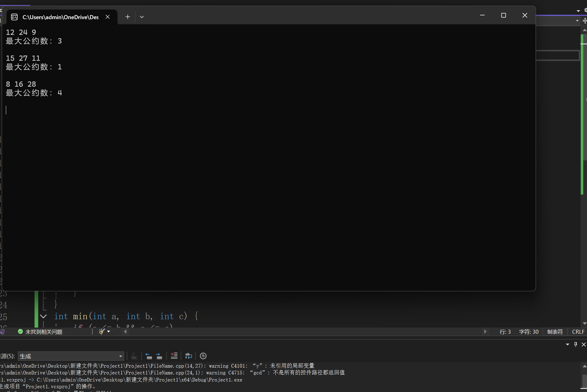Open output panel window position dropdown arrow
The height and width of the screenshot is (392, 587).
pos(568,345)
